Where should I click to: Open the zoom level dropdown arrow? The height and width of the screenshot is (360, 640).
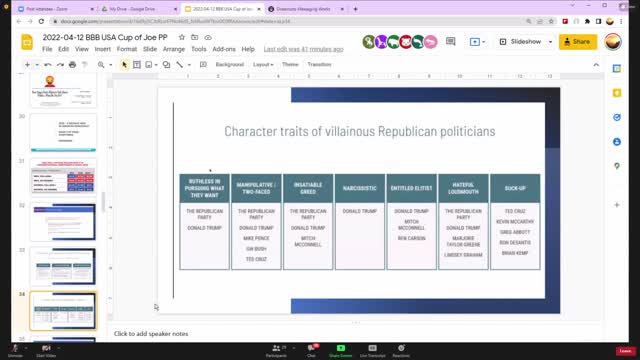click(111, 65)
